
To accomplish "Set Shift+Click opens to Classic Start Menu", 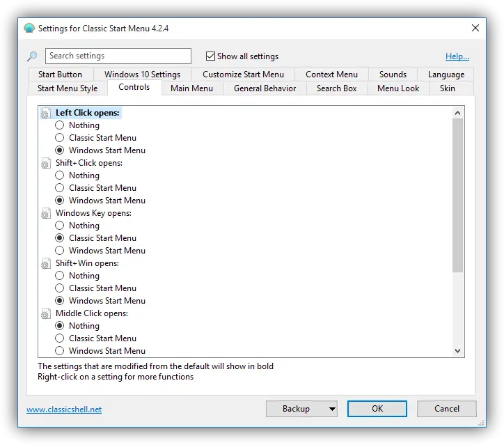I will point(59,188).
